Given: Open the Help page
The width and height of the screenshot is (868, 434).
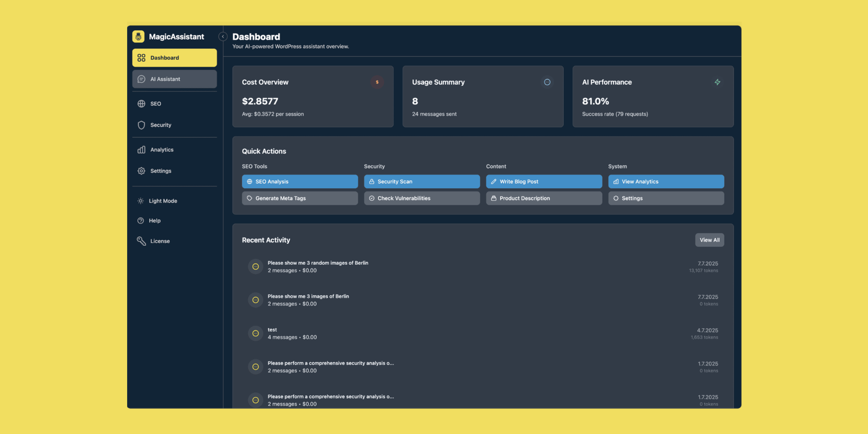Looking at the screenshot, I should click(155, 221).
